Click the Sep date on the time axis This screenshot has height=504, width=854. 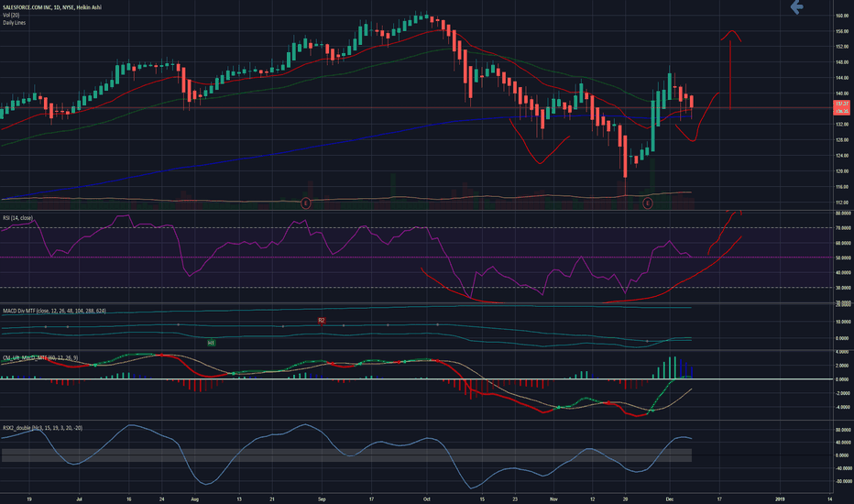click(322, 499)
